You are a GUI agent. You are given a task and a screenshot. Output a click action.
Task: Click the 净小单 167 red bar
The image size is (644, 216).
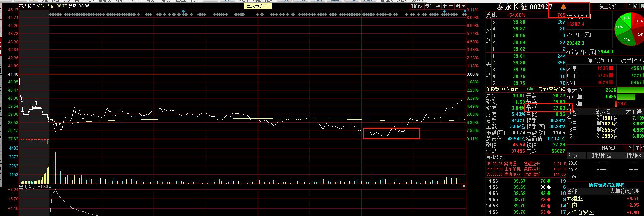pos(616,104)
